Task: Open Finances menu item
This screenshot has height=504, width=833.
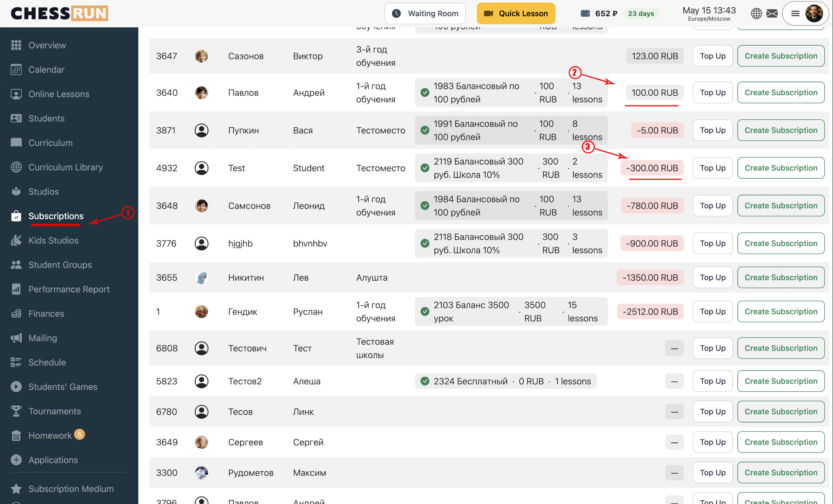Action: [x=46, y=314]
